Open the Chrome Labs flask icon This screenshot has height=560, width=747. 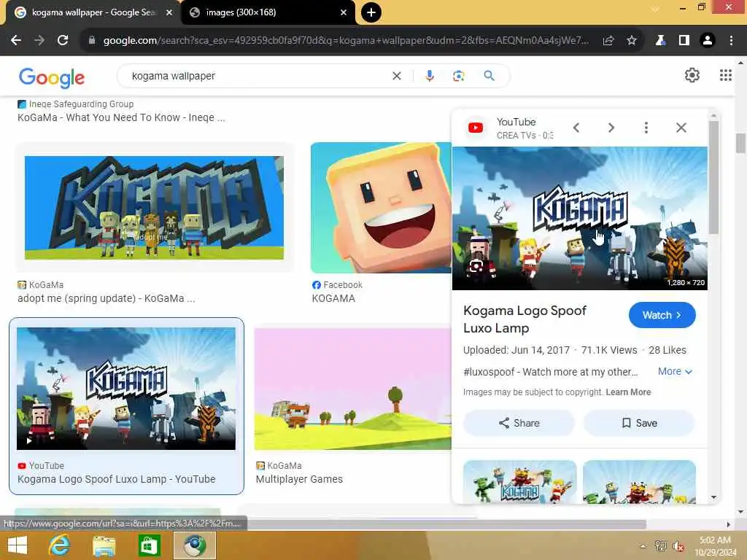pyautogui.click(x=660, y=41)
